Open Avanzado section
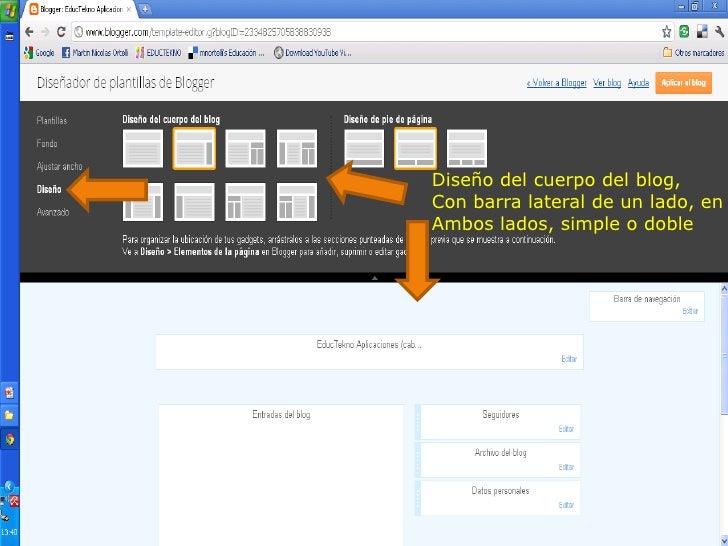This screenshot has width=728, height=546. (53, 212)
